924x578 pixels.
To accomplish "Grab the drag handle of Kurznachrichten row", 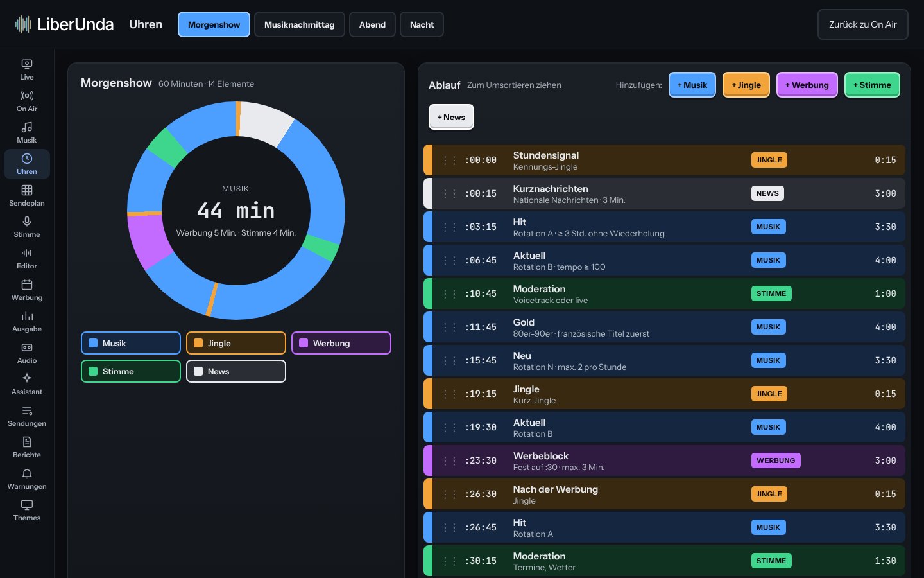I will (x=450, y=193).
